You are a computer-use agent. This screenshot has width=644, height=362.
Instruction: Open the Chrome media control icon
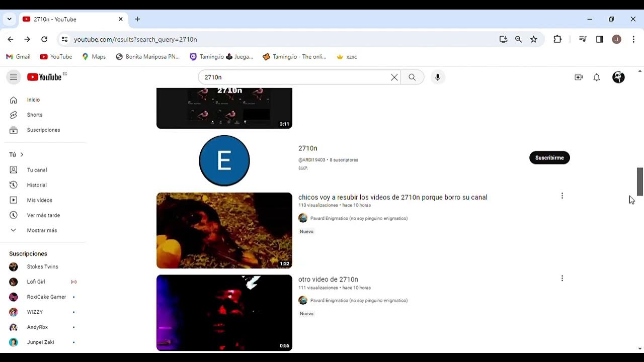coord(583,39)
